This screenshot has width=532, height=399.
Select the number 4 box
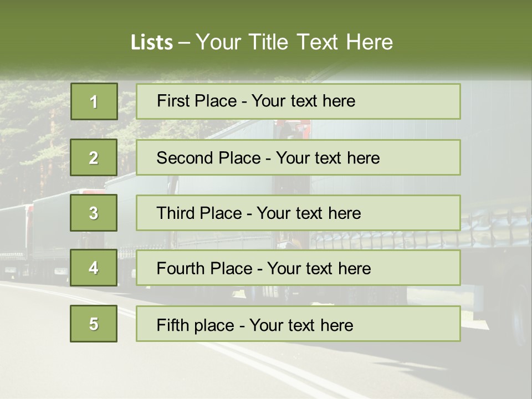coord(94,268)
